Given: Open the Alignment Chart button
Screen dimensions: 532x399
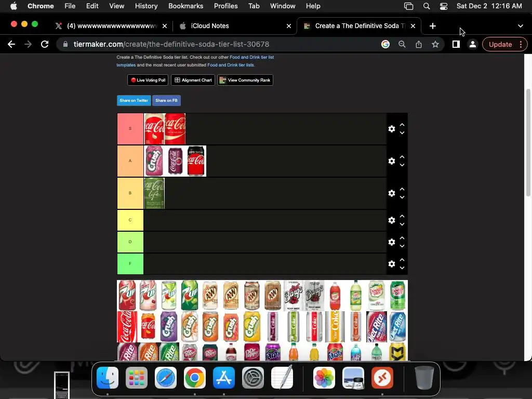Looking at the screenshot, I should 193,80.
